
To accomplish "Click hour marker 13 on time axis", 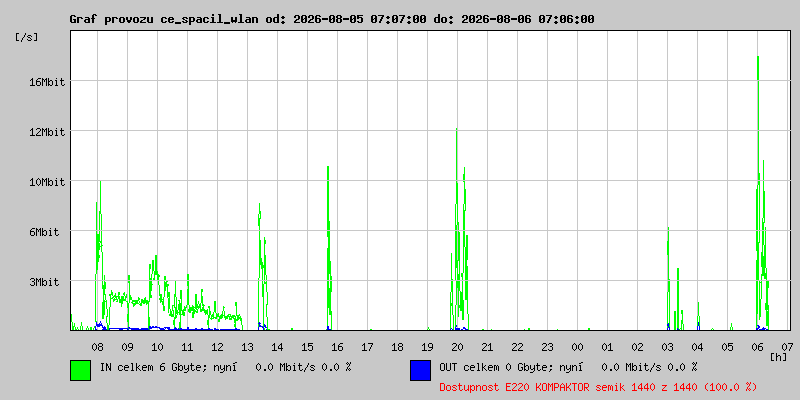I will click(247, 347).
